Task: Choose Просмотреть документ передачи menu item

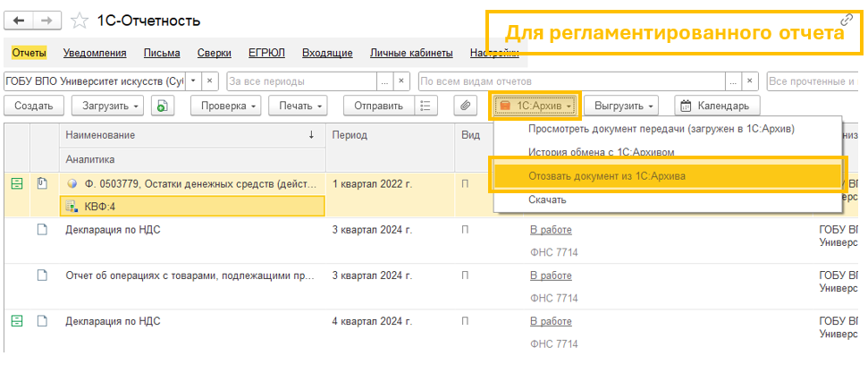Action: pos(668,129)
